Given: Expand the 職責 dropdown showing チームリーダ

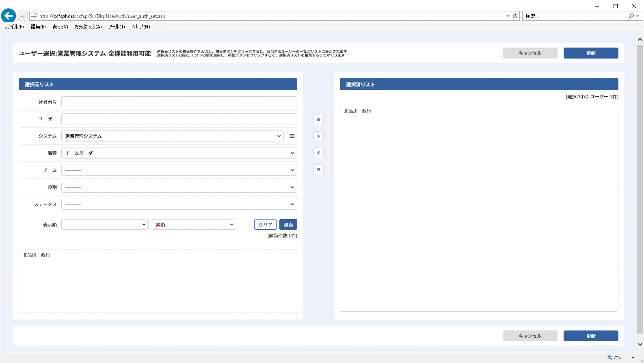Looking at the screenshot, I should click(x=179, y=153).
